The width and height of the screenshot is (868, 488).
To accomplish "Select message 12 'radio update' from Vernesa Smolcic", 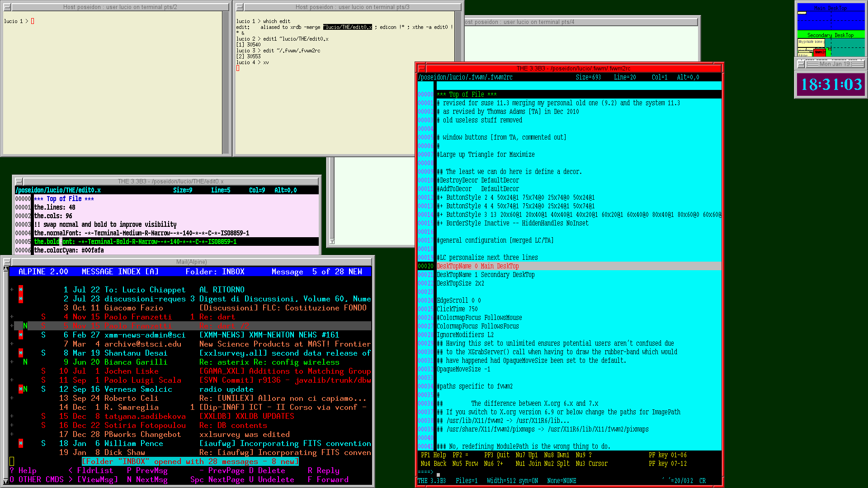I will (190, 389).
